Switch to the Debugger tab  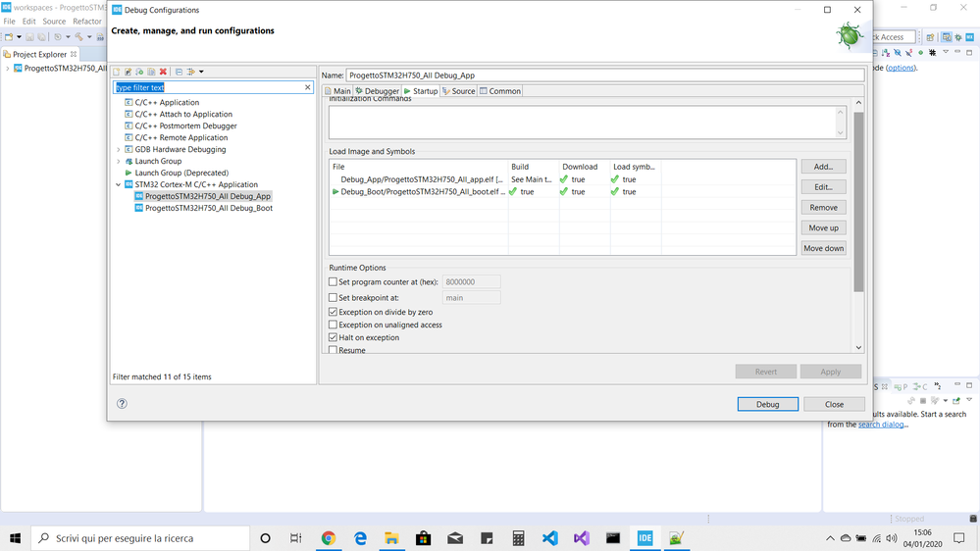377,91
